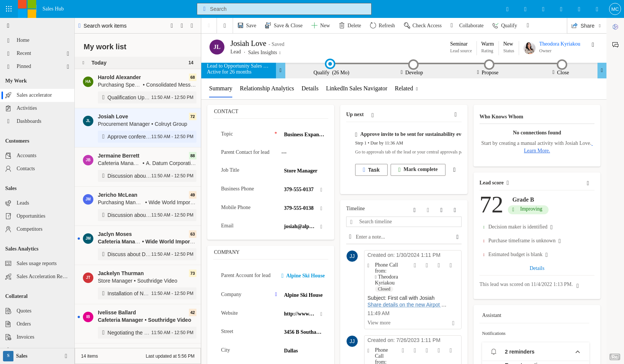Select the Propose stage marker
624x364 pixels.
(489, 64)
